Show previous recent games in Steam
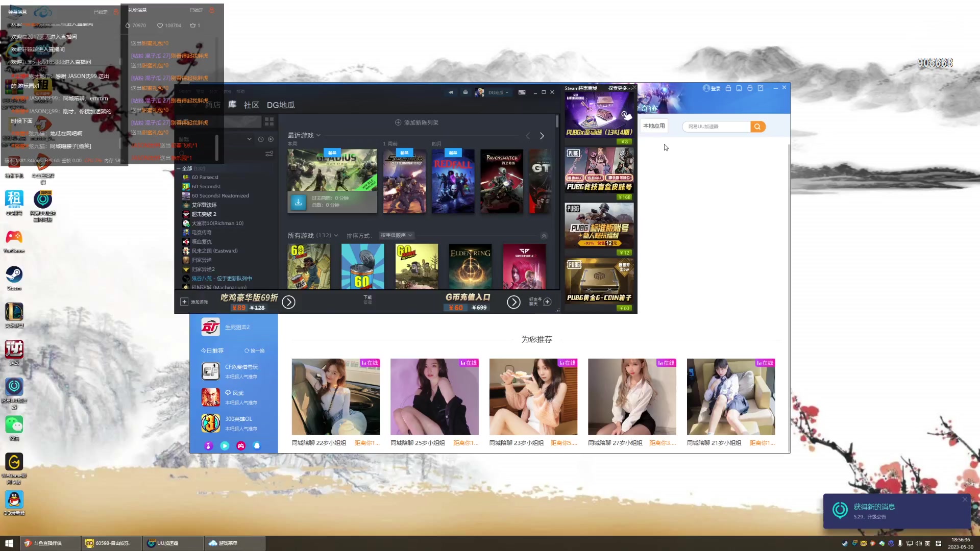This screenshot has height=551, width=980. pyautogui.click(x=528, y=136)
